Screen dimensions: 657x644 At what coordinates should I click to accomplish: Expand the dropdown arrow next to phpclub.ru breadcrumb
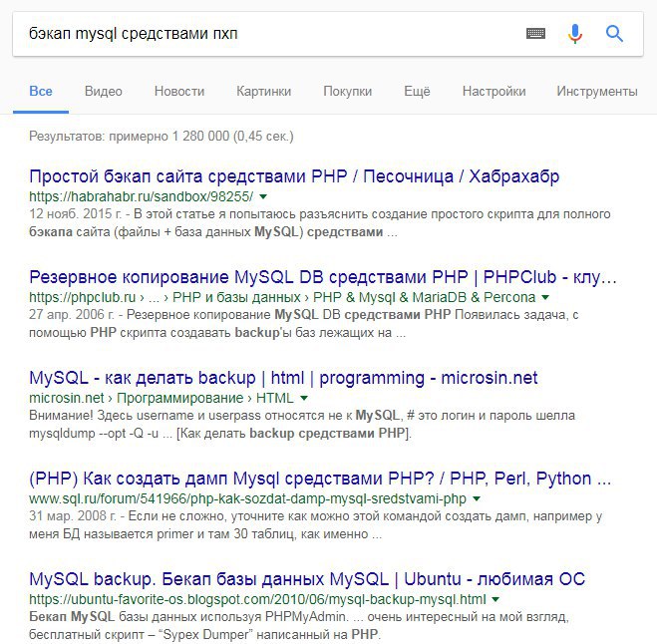(x=545, y=297)
